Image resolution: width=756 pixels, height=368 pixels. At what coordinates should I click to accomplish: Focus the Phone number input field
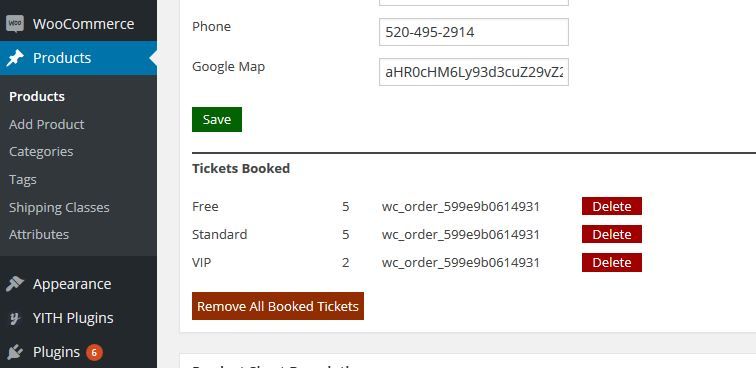point(474,32)
